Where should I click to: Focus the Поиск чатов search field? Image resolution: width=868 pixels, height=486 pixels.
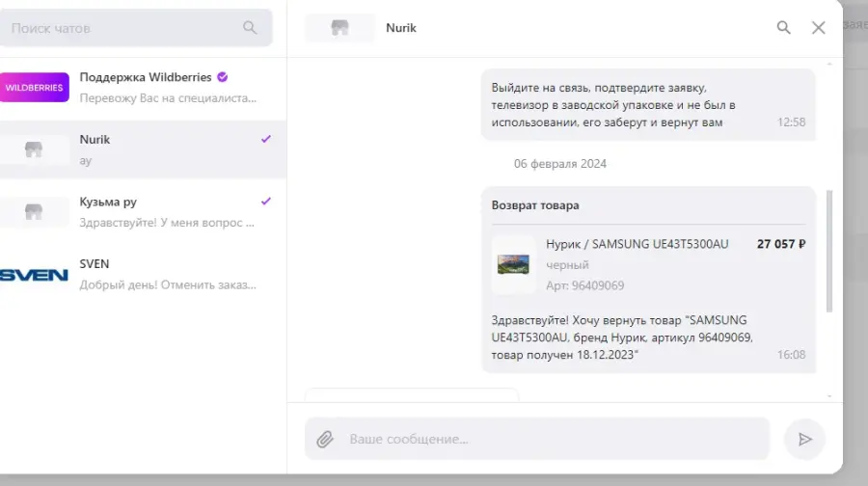136,28
